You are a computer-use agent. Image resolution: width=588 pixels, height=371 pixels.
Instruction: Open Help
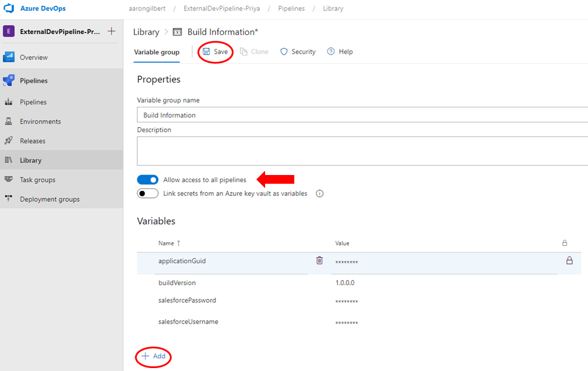(340, 52)
